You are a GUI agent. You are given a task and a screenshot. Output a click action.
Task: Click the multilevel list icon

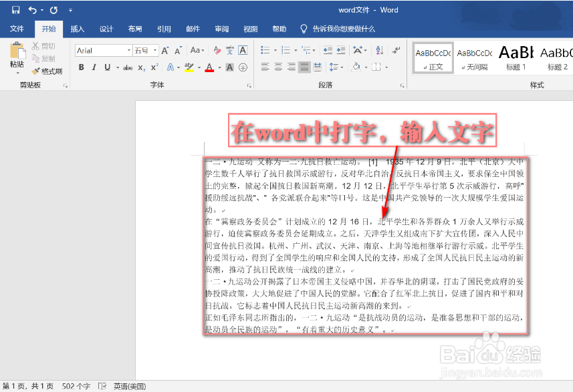(x=306, y=50)
